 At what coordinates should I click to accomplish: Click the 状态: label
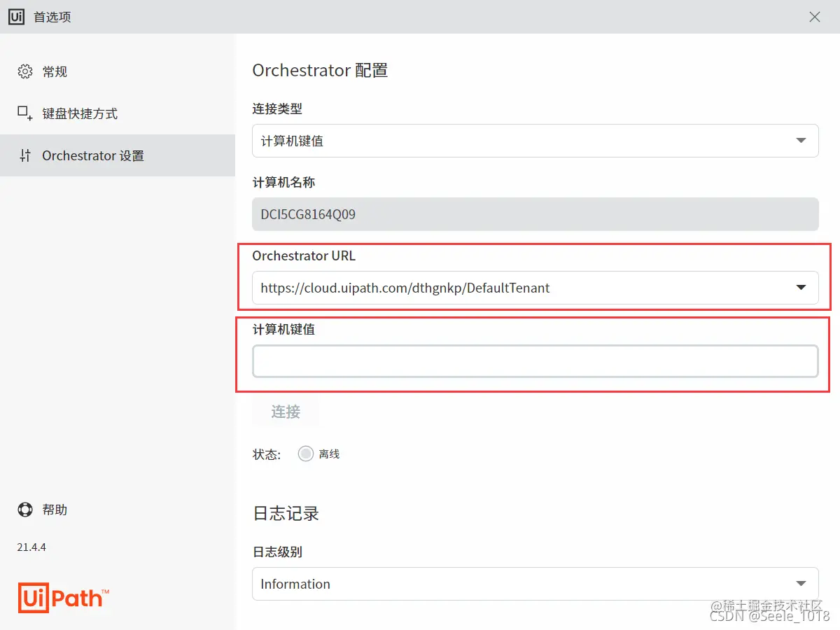[x=267, y=454]
